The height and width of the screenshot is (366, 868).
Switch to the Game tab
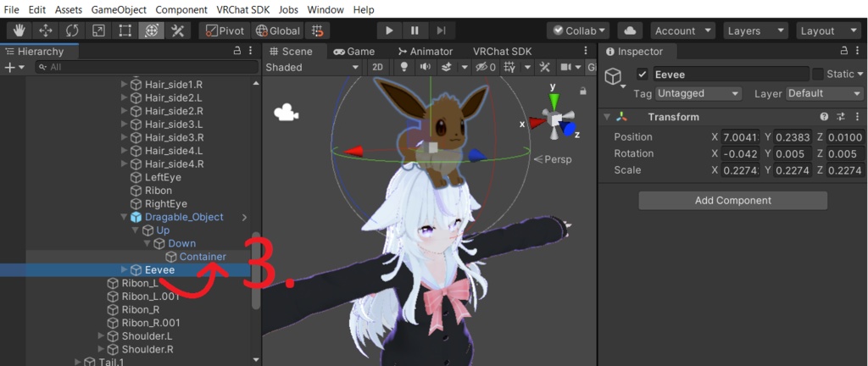353,52
